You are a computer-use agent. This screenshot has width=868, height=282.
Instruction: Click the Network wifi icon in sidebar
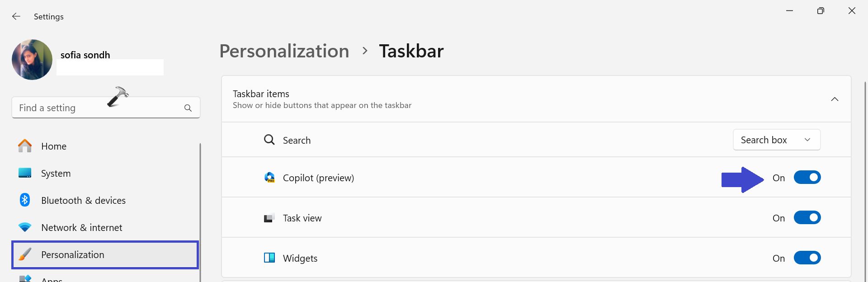[x=25, y=227]
